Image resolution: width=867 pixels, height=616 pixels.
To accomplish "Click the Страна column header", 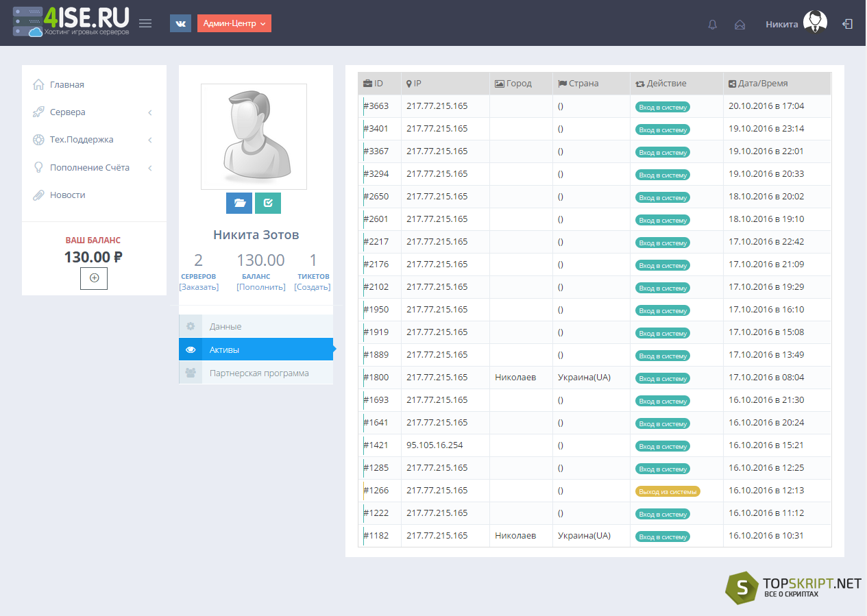I will (591, 84).
